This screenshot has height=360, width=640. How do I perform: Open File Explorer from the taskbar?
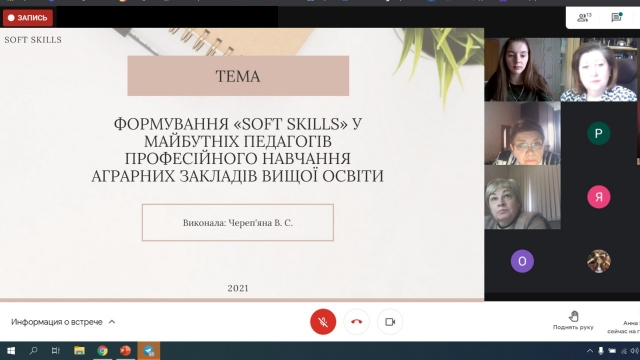tap(79, 351)
